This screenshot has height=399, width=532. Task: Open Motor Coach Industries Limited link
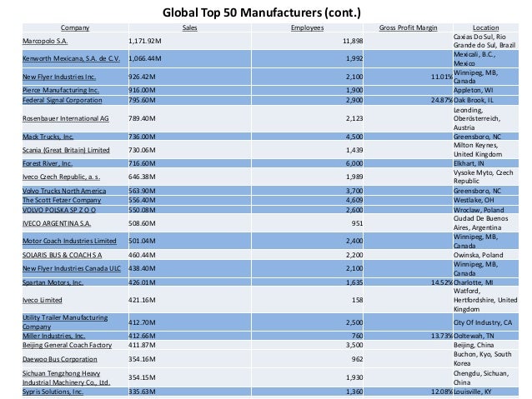(69, 241)
